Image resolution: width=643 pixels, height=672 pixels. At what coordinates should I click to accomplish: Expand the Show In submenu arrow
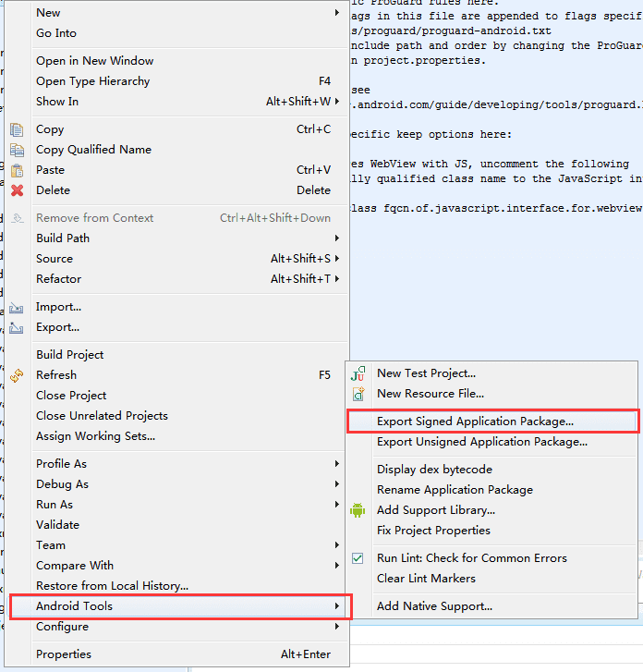point(337,102)
